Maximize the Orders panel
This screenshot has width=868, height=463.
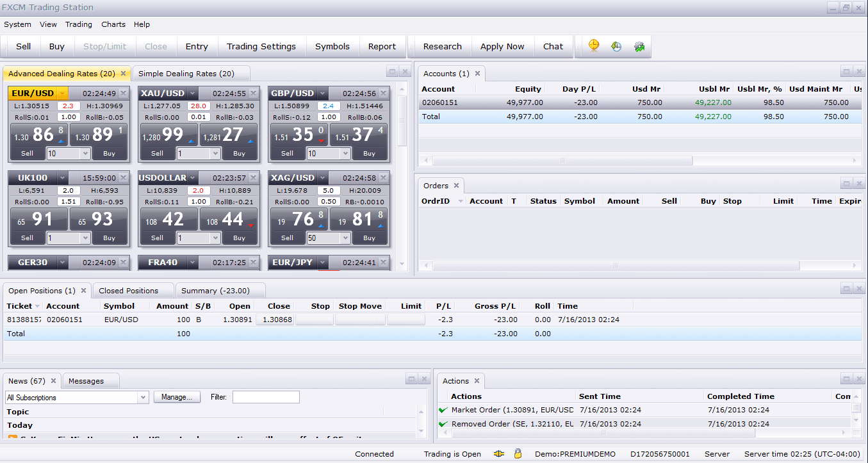[846, 184]
